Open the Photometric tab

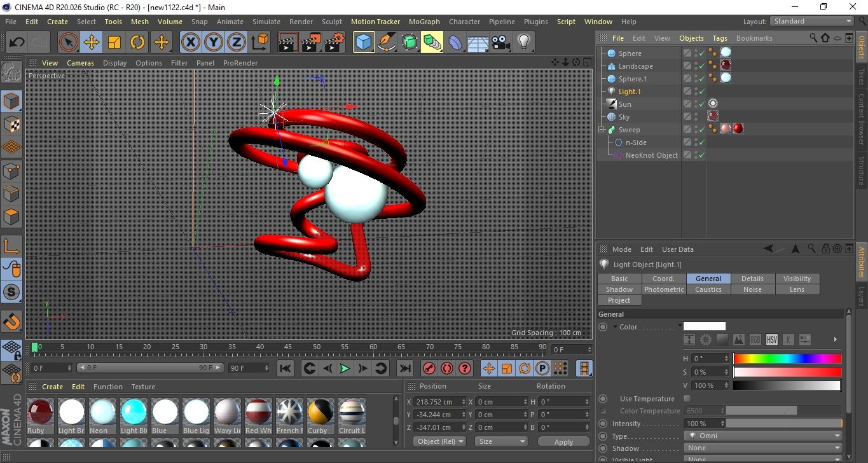tap(664, 289)
